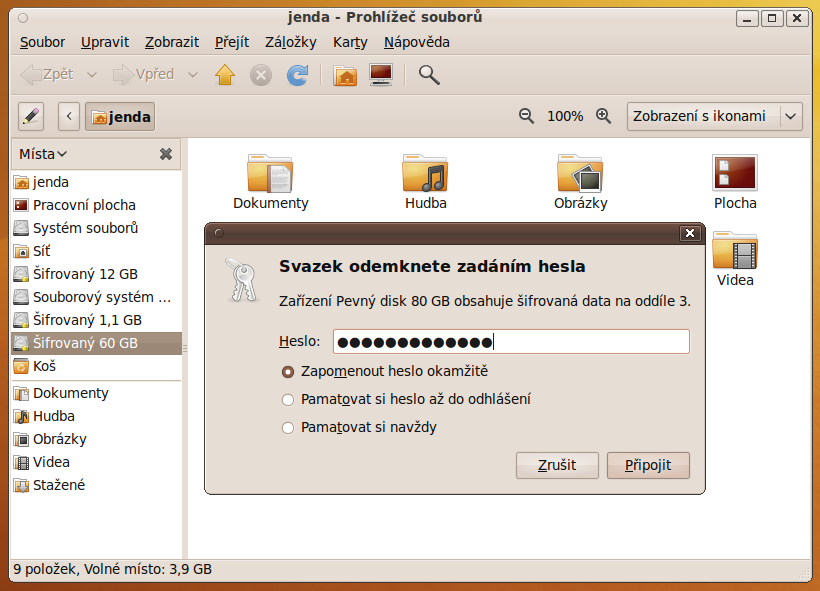
Task: Select Zapomenout heslo okamžitě option
Action: point(385,371)
